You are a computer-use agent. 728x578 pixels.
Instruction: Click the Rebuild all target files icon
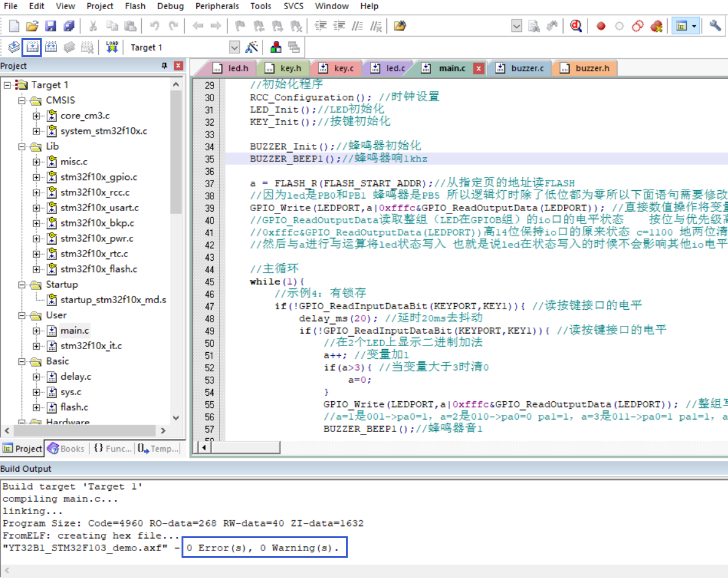click(51, 47)
